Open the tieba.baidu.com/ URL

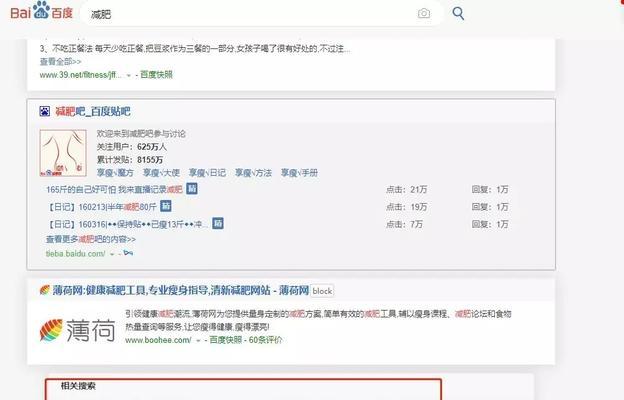click(x=76, y=254)
